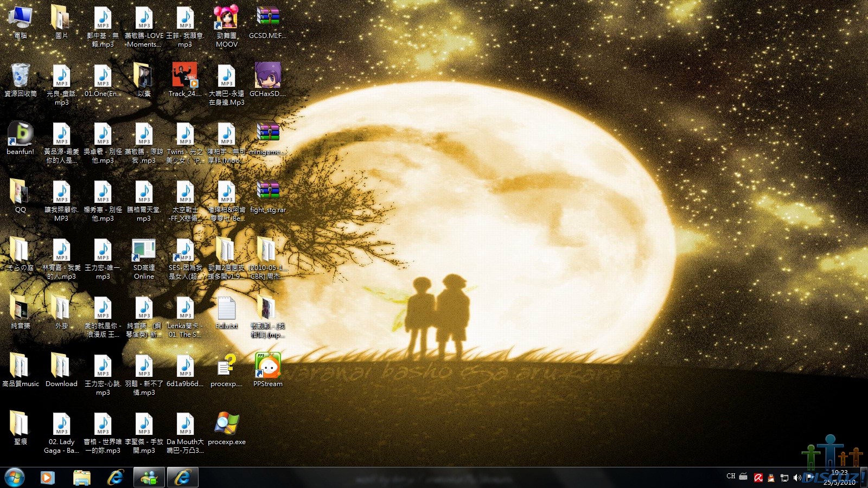Select the procexp help file with question mark

(x=227, y=371)
